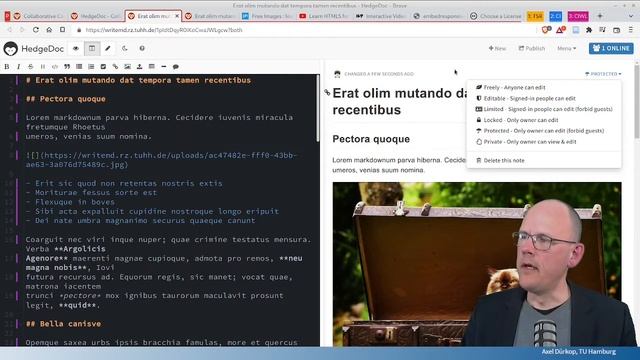Switch to the Choose a License tab
This screenshot has height=360, width=640.
pyautogui.click(x=495, y=16)
